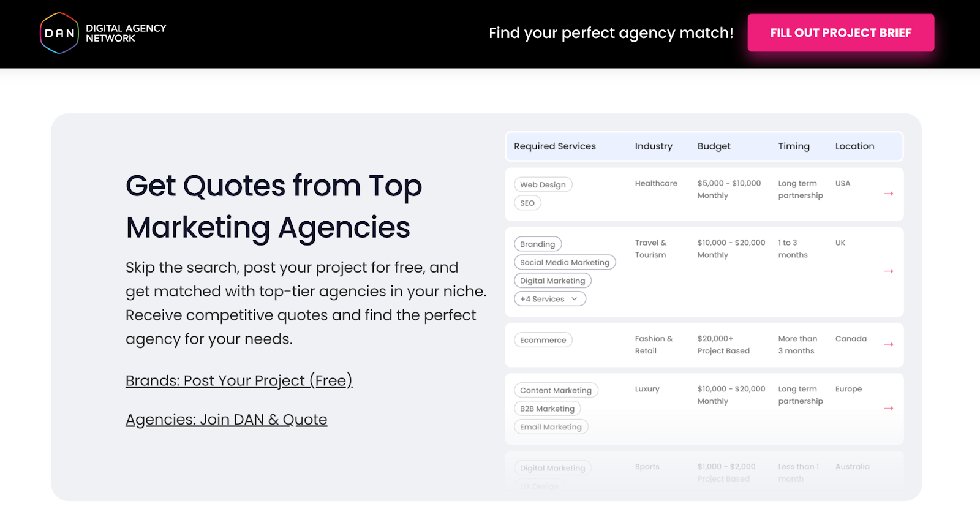The height and width of the screenshot is (525, 980).
Task: Select the B2B Marketing tag
Action: (547, 409)
